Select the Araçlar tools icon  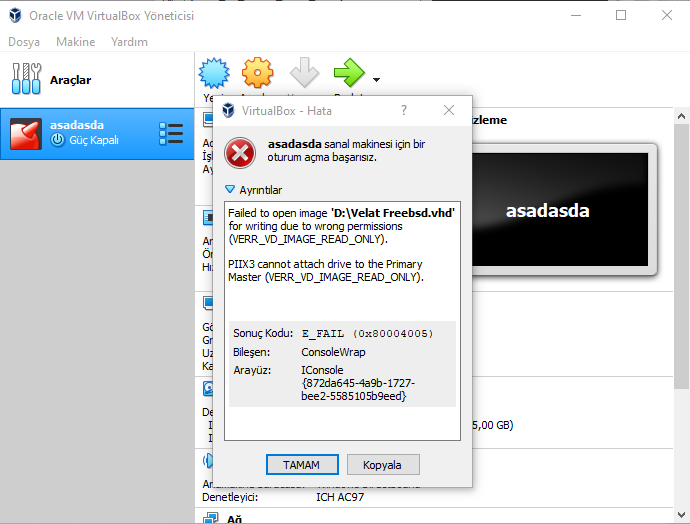point(26,79)
